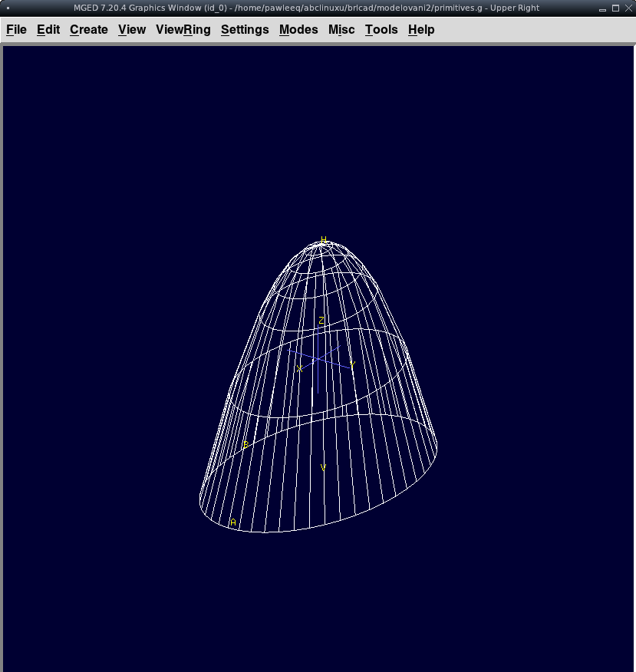This screenshot has height=672, width=636.
Task: Click the yellow Z axis label
Action: [321, 320]
